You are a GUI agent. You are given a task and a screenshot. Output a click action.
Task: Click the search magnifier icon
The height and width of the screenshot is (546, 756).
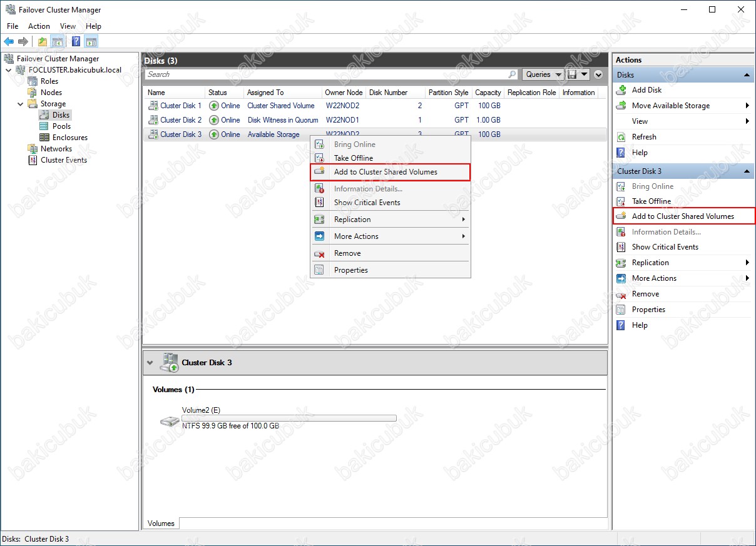point(512,74)
